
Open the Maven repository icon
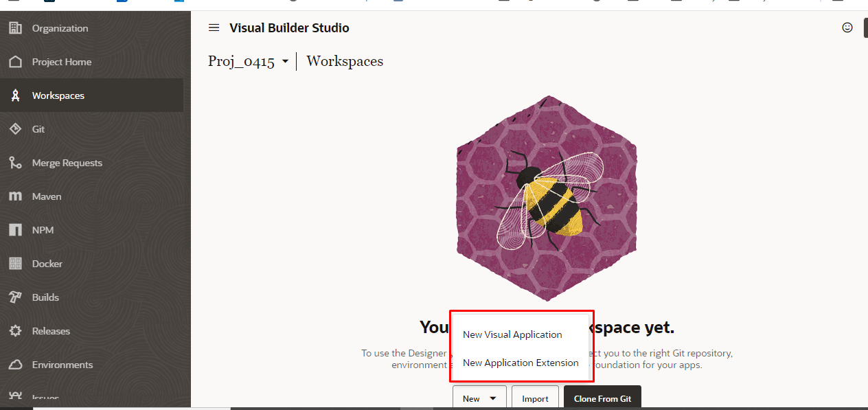[15, 196]
